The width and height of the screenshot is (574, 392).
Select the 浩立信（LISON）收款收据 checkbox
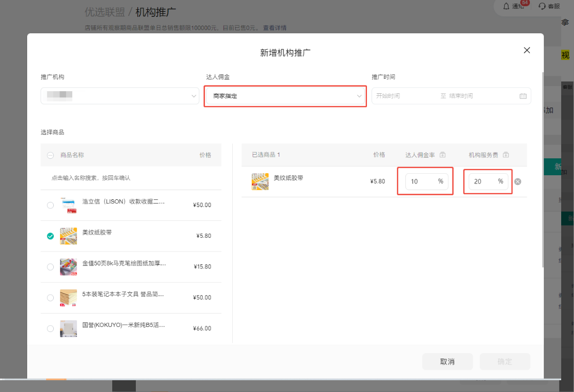click(50, 205)
